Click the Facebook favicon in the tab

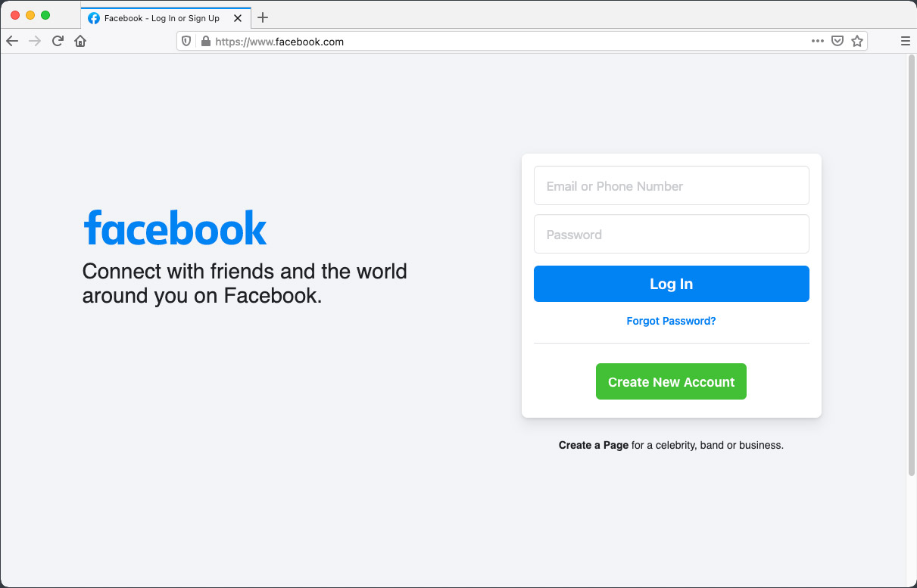(x=94, y=18)
